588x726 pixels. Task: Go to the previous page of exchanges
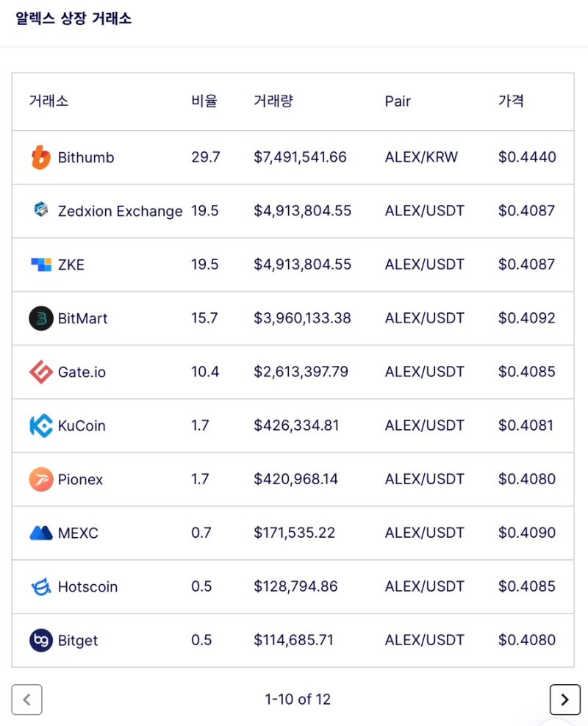tap(27, 700)
